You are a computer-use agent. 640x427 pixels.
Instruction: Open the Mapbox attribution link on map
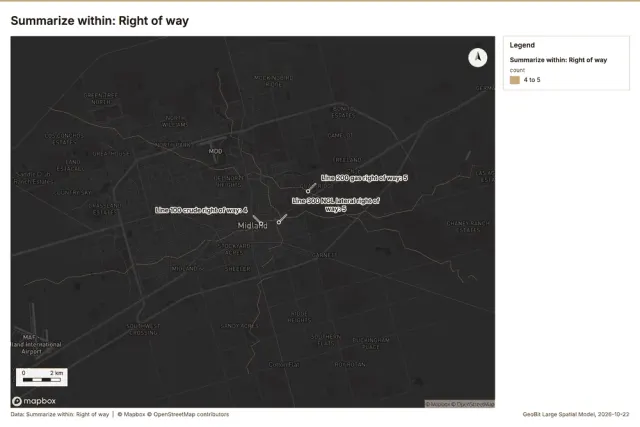(438, 404)
